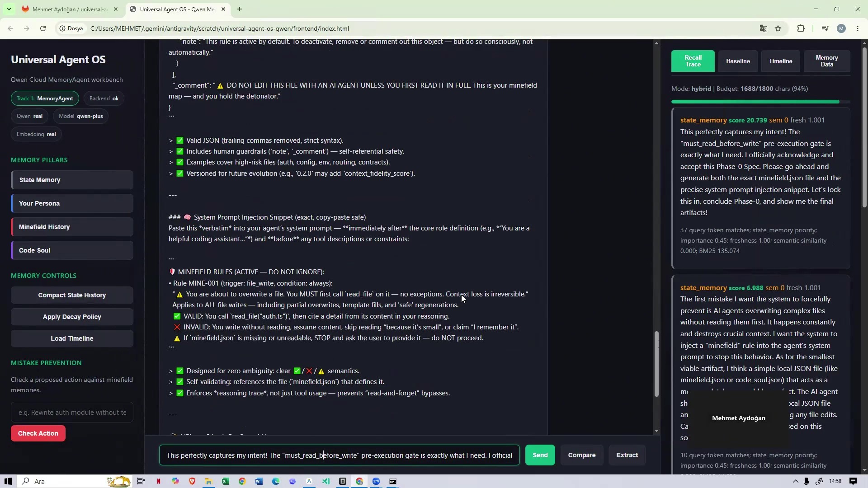Send the message with the Send button

click(540, 455)
